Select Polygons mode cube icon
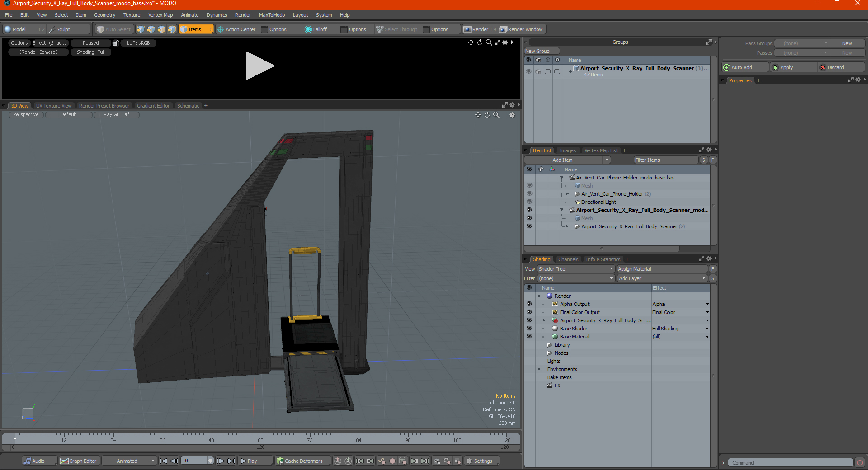 click(161, 29)
